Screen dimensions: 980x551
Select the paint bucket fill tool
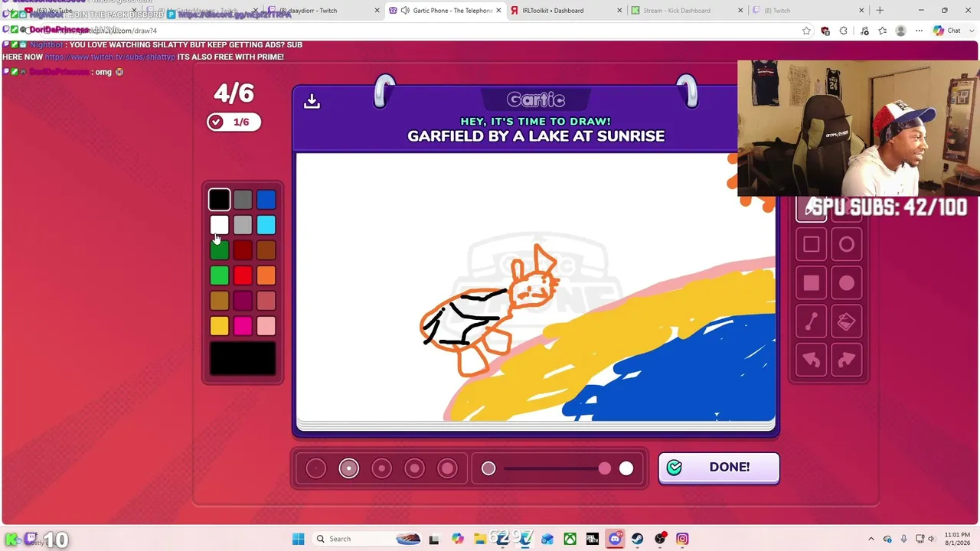[846, 322]
